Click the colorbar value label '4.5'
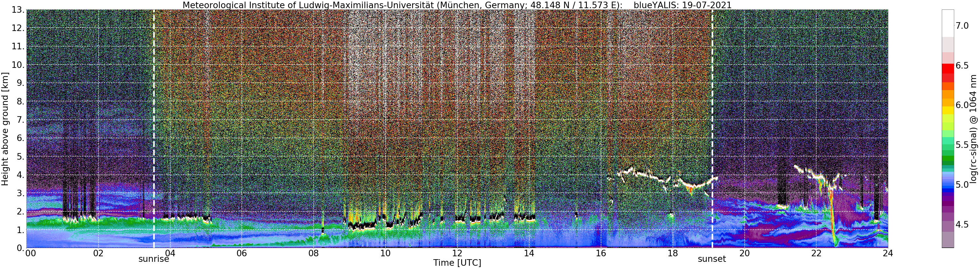The height and width of the screenshot is (269, 980). (x=962, y=224)
